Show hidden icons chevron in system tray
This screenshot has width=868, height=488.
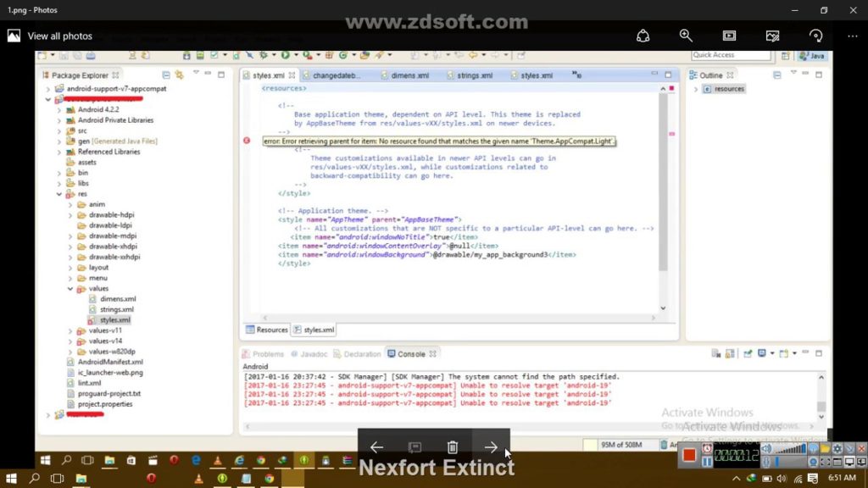(x=737, y=479)
